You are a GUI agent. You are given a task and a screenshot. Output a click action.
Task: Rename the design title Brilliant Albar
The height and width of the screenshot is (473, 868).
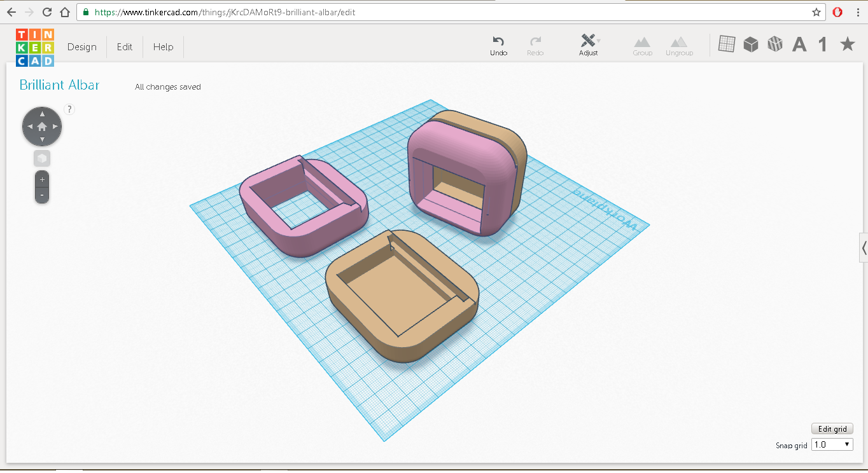pyautogui.click(x=59, y=85)
